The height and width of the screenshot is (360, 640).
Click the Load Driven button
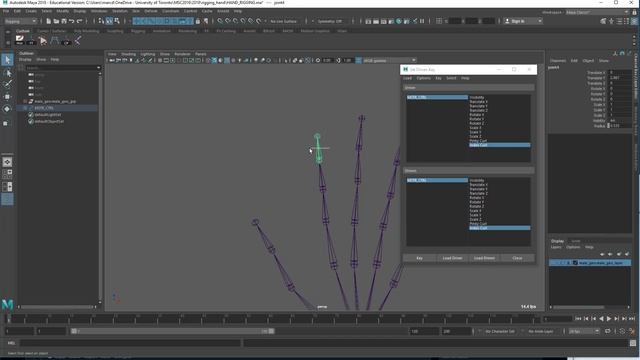(484, 258)
